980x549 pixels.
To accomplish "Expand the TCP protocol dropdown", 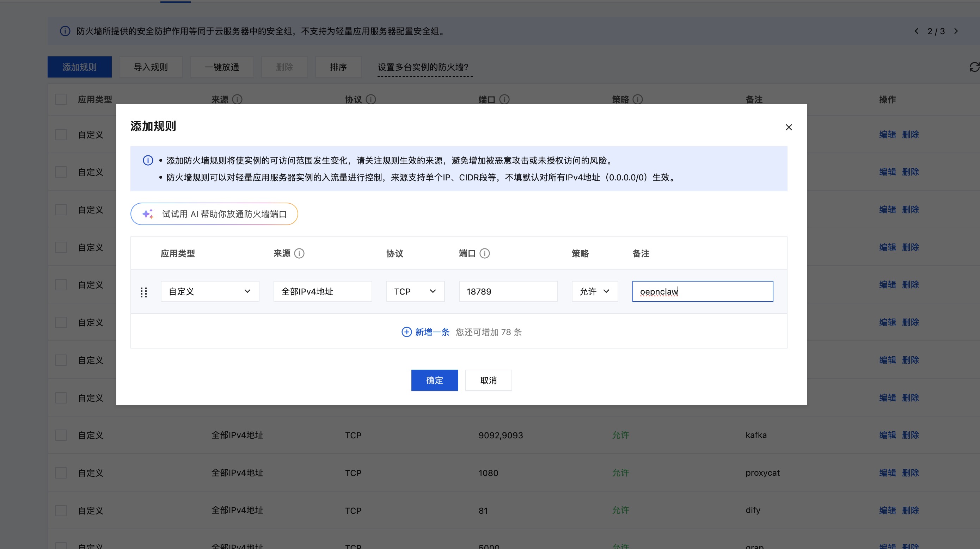I will 415,291.
